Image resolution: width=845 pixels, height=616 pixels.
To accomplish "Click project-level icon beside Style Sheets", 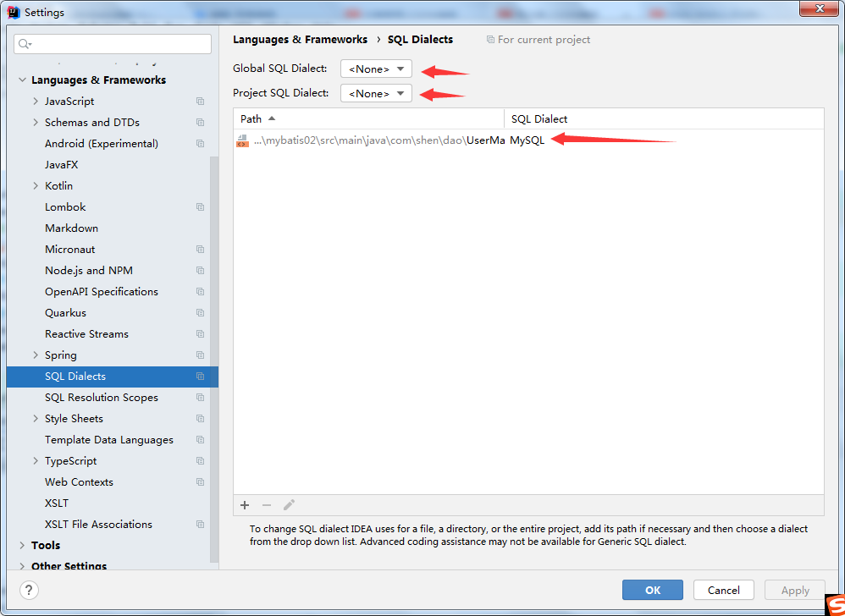I will click(x=201, y=419).
